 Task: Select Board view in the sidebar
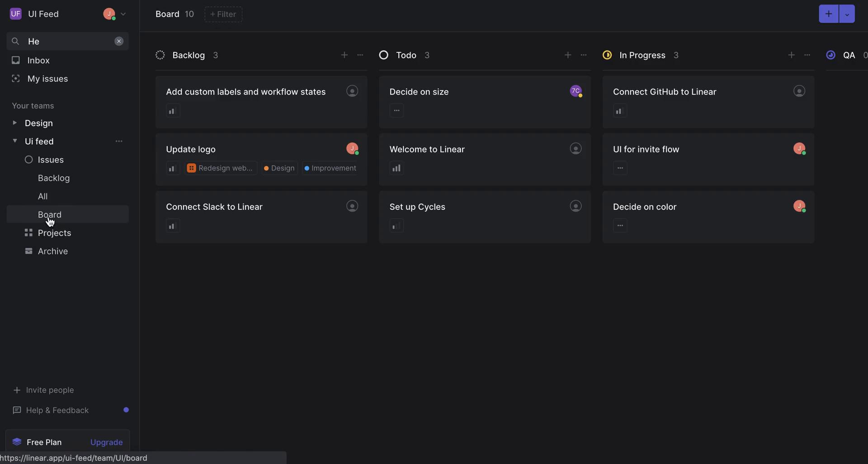pyautogui.click(x=68, y=214)
